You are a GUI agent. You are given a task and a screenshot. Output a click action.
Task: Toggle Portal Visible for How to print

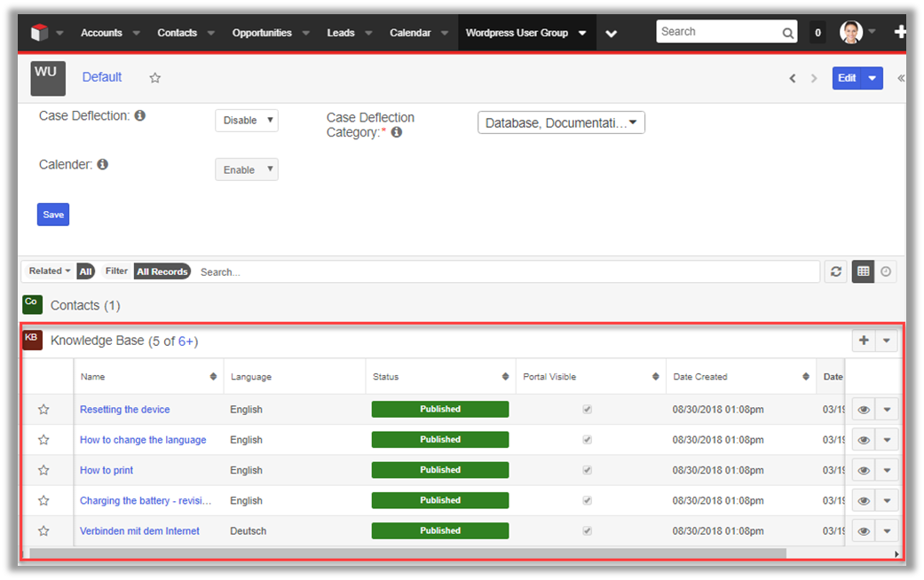(x=587, y=470)
